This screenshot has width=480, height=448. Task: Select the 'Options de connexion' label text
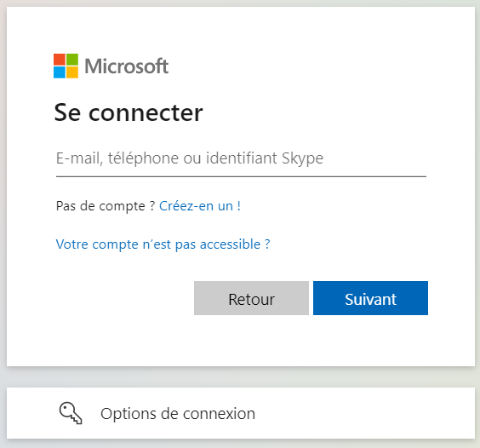click(x=178, y=414)
